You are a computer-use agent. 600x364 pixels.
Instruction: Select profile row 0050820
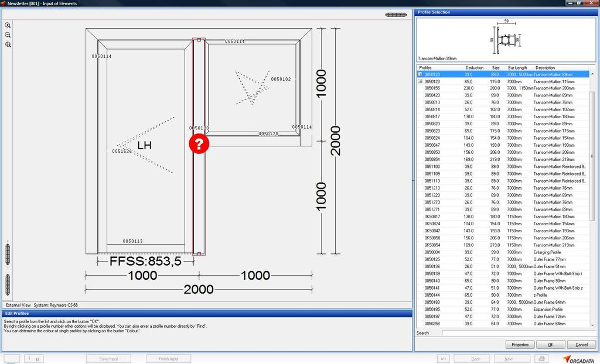point(503,124)
